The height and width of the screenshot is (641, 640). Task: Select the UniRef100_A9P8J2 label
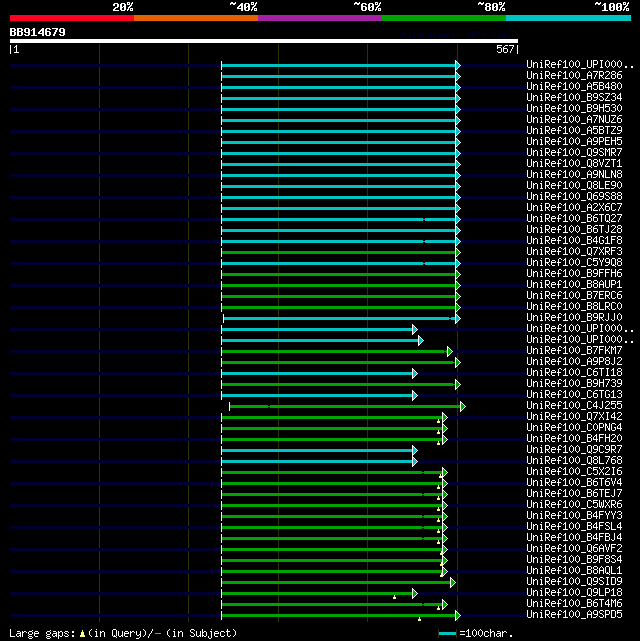pyautogui.click(x=574, y=362)
